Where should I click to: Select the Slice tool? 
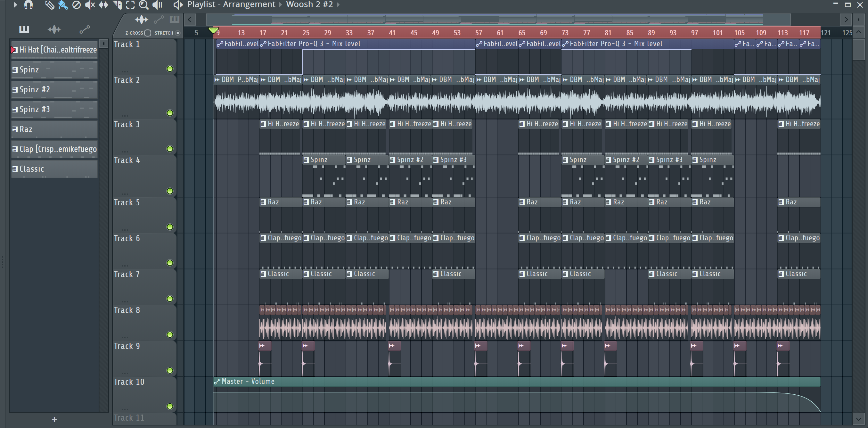tap(117, 5)
